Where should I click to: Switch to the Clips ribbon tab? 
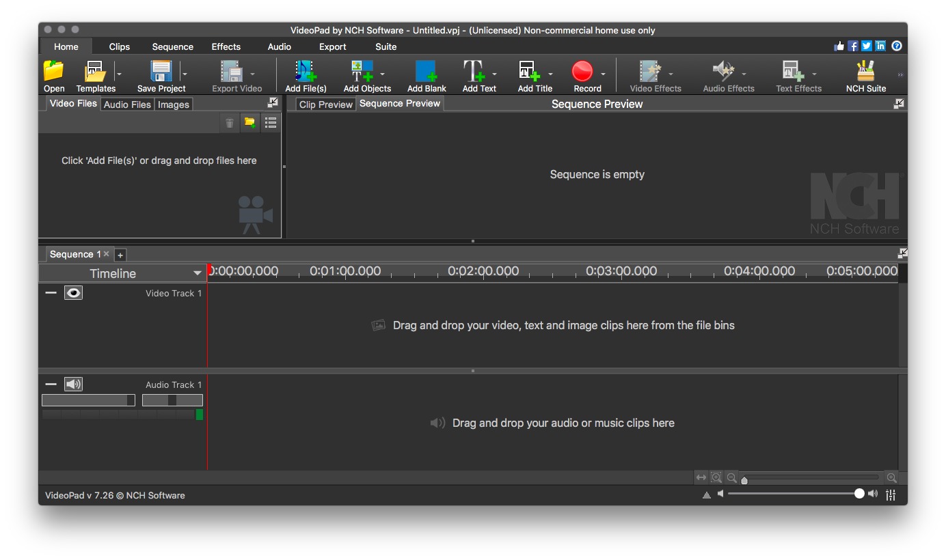[120, 46]
